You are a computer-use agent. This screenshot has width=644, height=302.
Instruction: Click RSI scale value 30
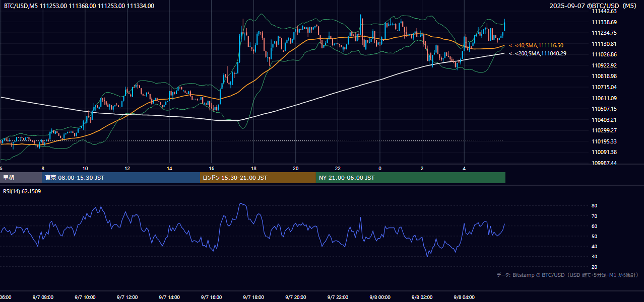pos(594,257)
